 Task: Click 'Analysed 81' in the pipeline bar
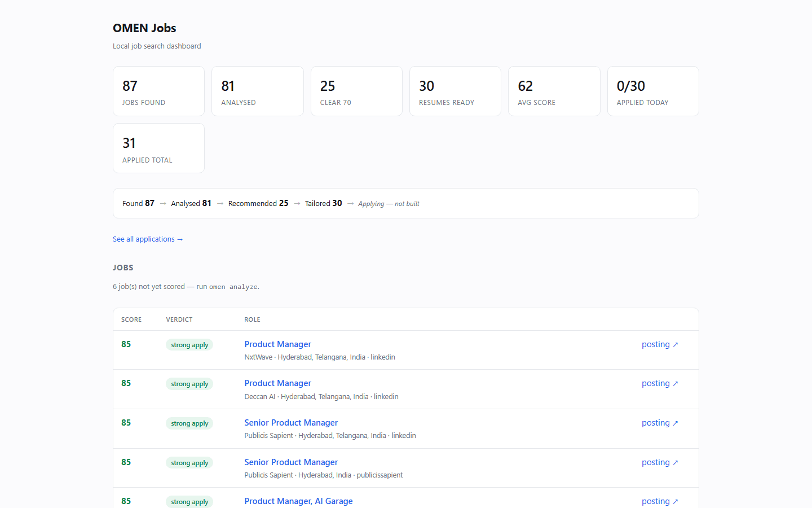[x=191, y=203]
